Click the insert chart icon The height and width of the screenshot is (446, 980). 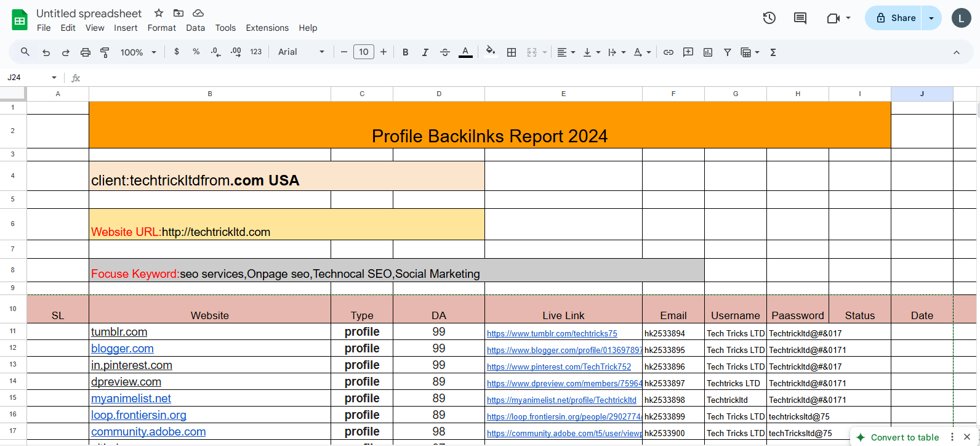pyautogui.click(x=708, y=52)
